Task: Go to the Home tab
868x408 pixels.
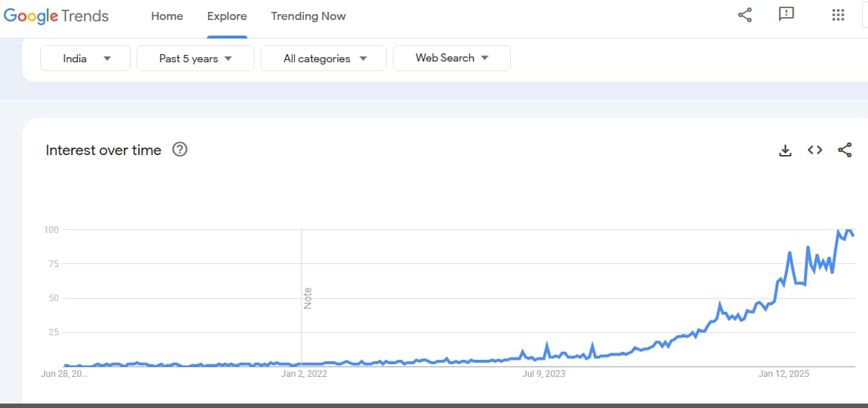Action: pyautogui.click(x=166, y=16)
